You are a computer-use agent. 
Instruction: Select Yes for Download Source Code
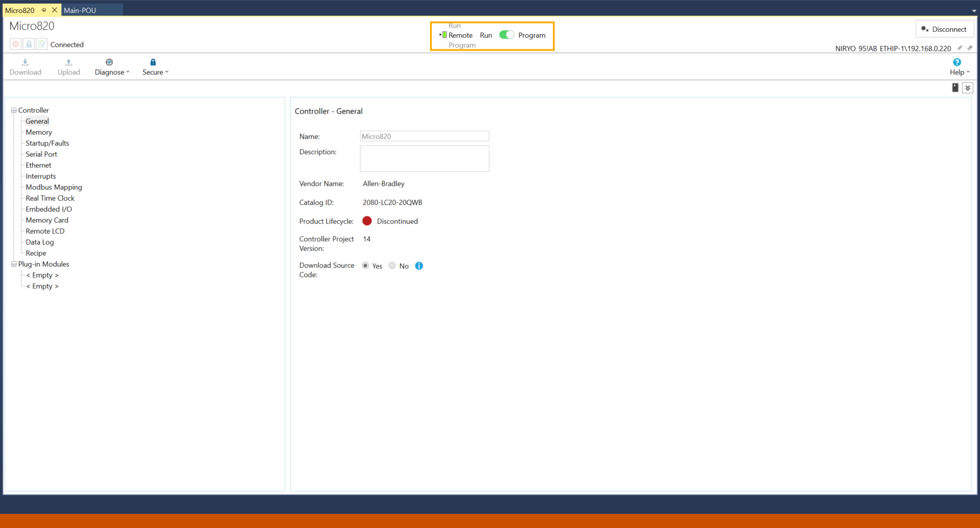pyautogui.click(x=365, y=266)
